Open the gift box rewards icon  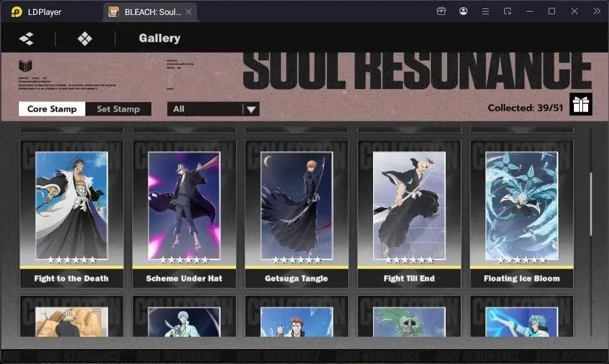[580, 104]
